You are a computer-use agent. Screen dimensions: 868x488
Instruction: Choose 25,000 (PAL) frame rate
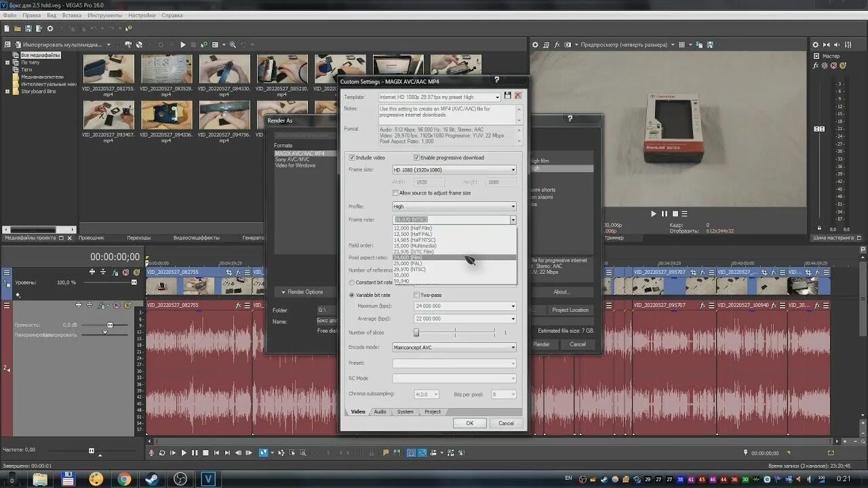point(454,264)
